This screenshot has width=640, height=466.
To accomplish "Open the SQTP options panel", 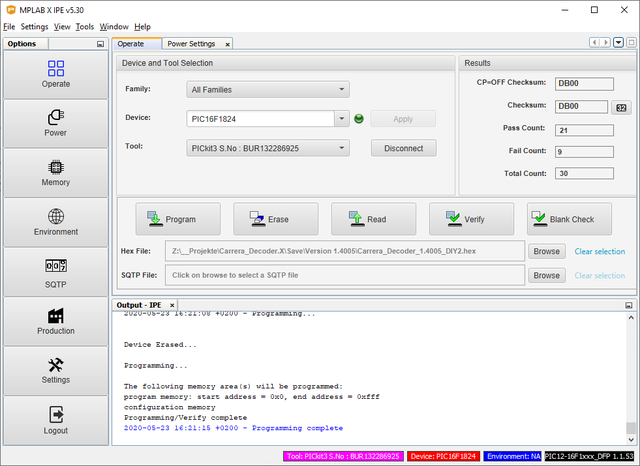I will [x=56, y=272].
